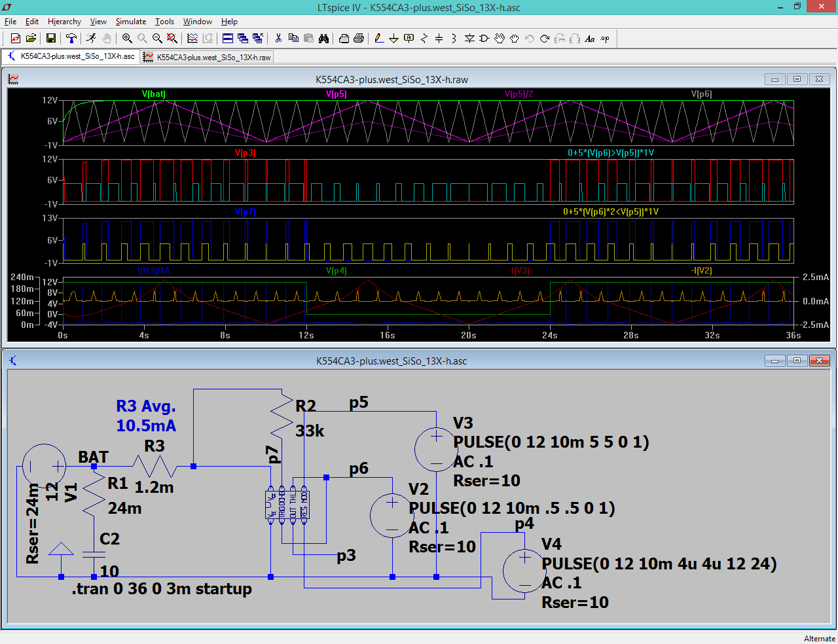The height and width of the screenshot is (644, 838).
Task: Click the Open file folder icon
Action: pyautogui.click(x=31, y=39)
